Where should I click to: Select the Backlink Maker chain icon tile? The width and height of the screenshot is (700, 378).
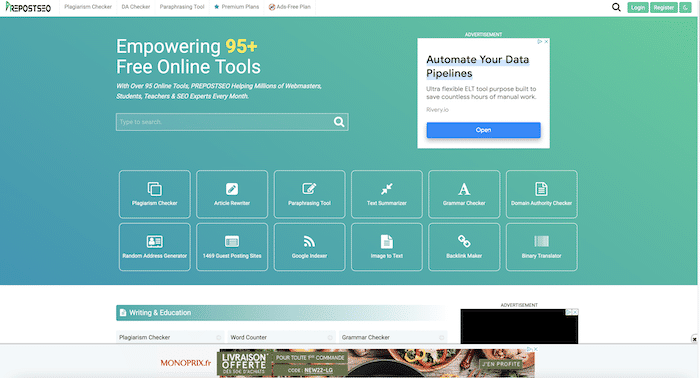(464, 247)
